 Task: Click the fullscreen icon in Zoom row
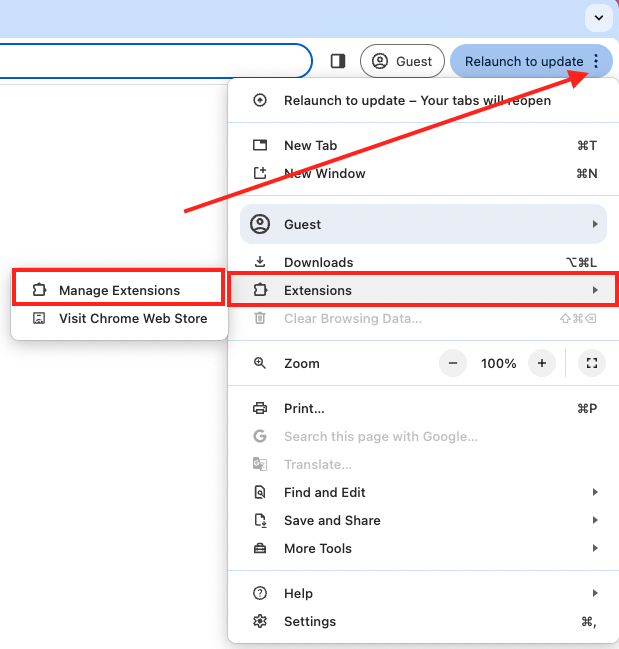click(x=591, y=363)
